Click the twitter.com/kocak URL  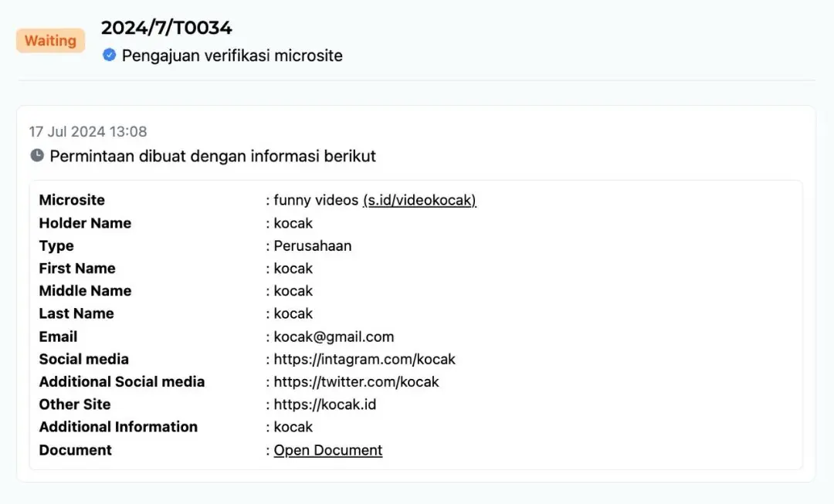pos(356,381)
